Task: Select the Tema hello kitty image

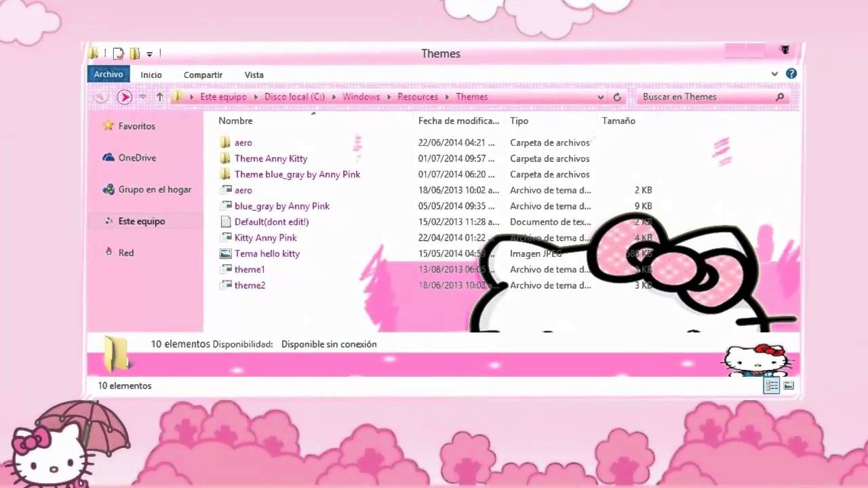Action: pos(267,253)
